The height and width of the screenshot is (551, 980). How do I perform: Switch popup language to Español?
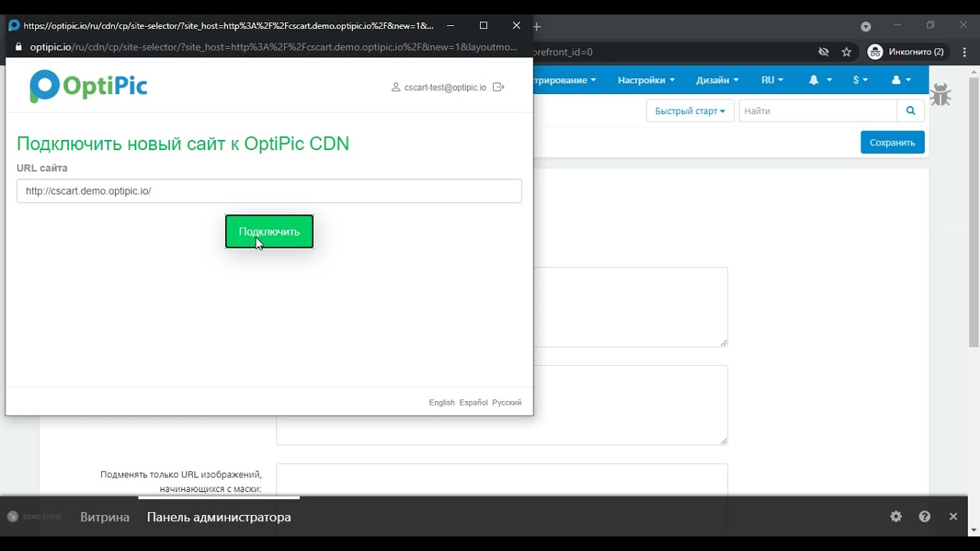pos(473,403)
